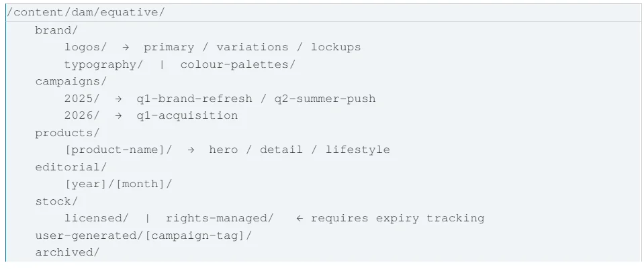Select the campaigns/ folder line
The height and width of the screenshot is (269, 644).
tap(71, 81)
